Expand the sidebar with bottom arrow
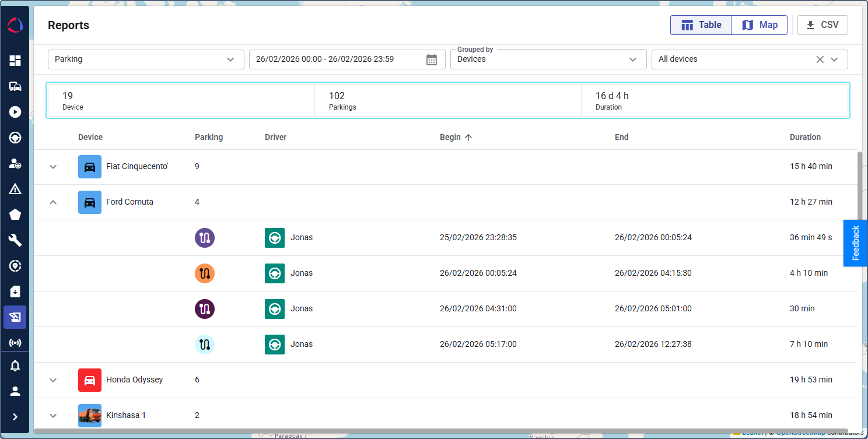Image resolution: width=868 pixels, height=439 pixels. [x=15, y=417]
